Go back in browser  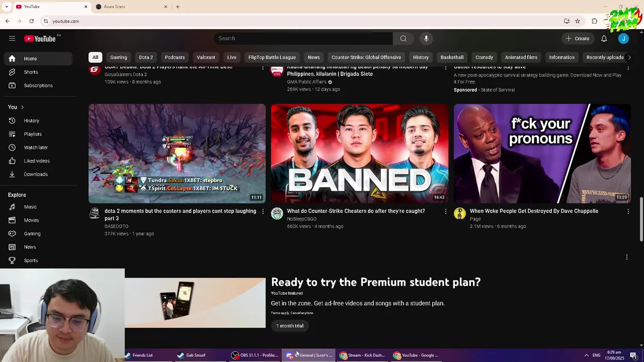pyautogui.click(x=7, y=21)
